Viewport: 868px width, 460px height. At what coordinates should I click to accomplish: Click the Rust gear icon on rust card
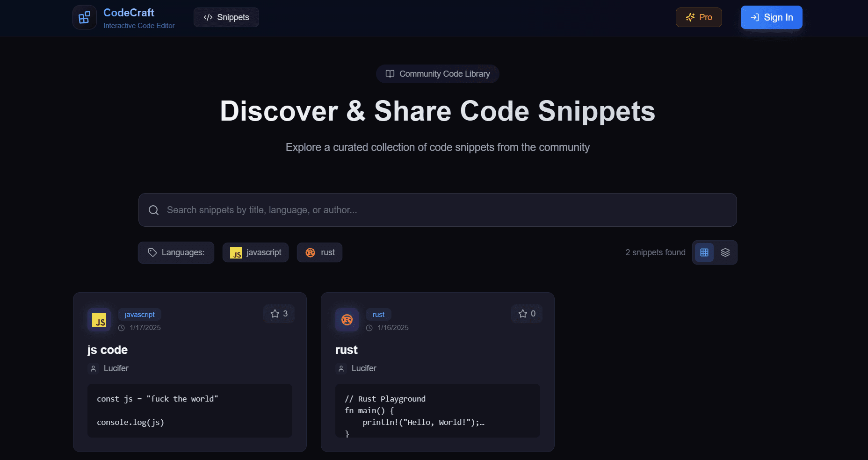pyautogui.click(x=347, y=320)
